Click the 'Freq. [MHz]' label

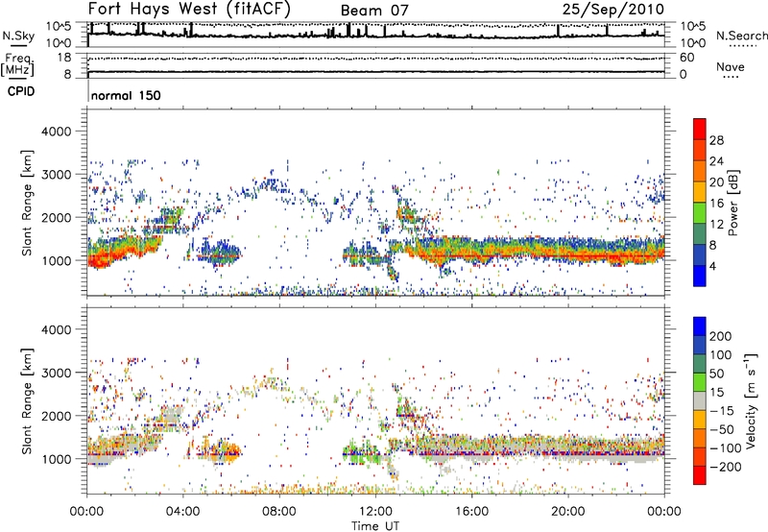pos(17,64)
